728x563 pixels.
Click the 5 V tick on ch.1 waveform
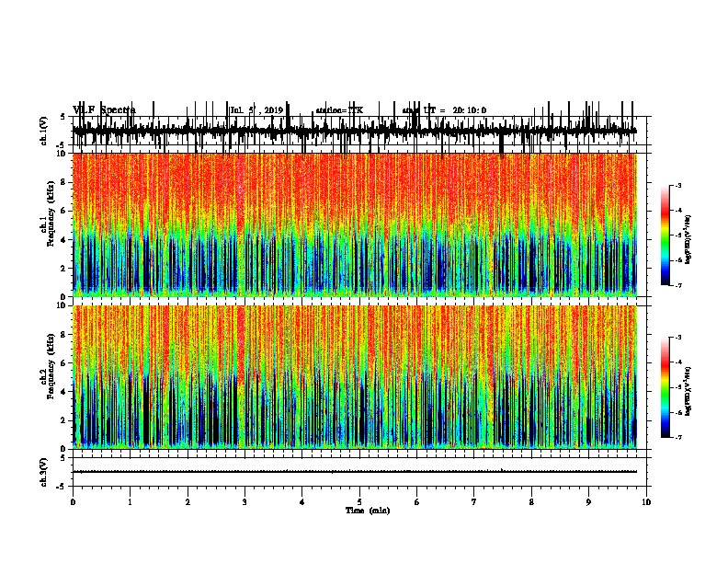click(63, 117)
